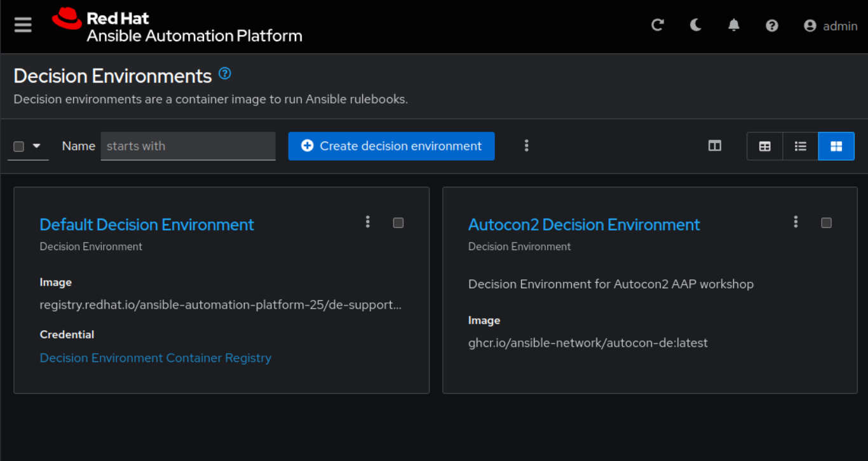Image resolution: width=868 pixels, height=461 pixels.
Task: Open kebab menu on Autocon2 Decision Environment card
Action: click(796, 222)
